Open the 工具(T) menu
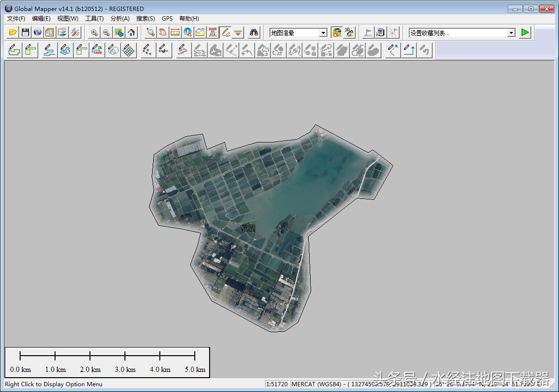The width and height of the screenshot is (559, 392). pos(94,19)
